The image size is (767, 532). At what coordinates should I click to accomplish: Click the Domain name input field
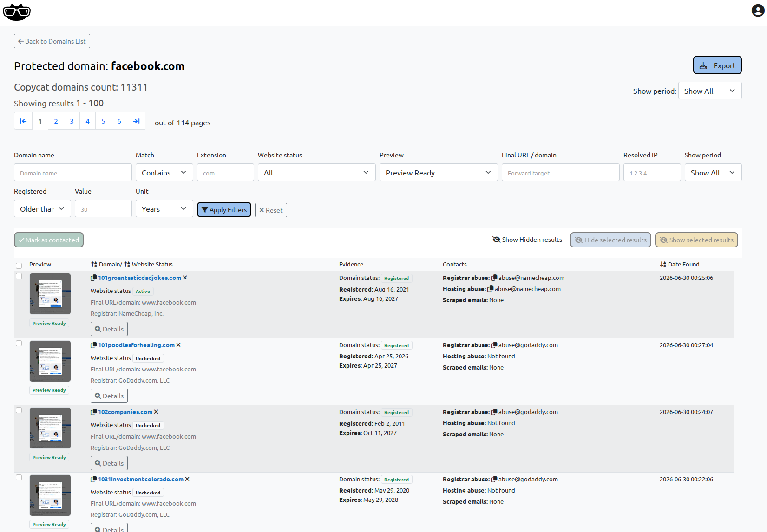coord(73,173)
